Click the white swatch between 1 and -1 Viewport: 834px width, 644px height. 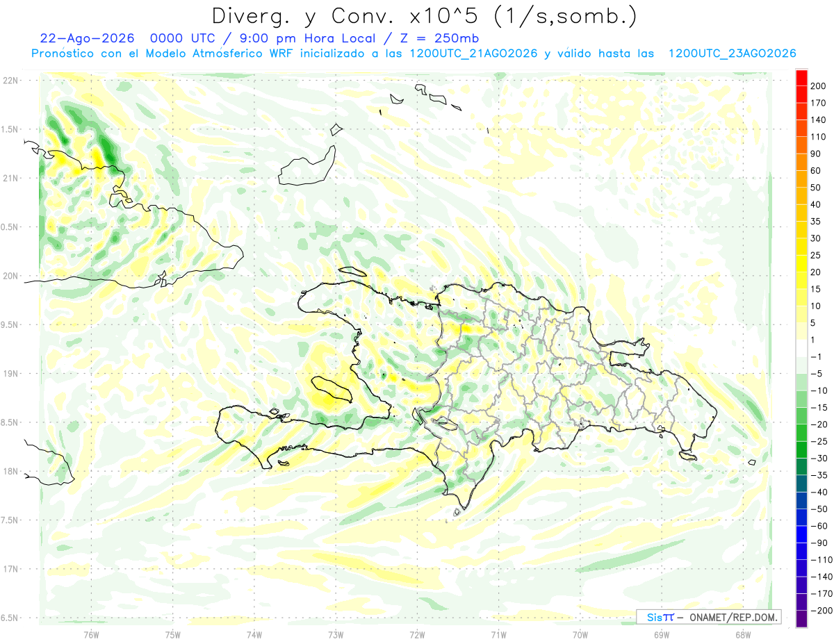click(801, 348)
